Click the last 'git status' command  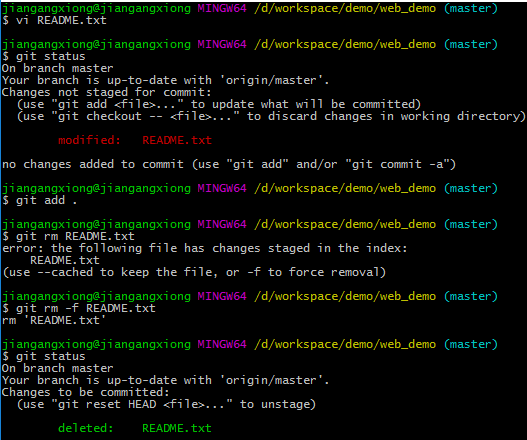pos(44,356)
